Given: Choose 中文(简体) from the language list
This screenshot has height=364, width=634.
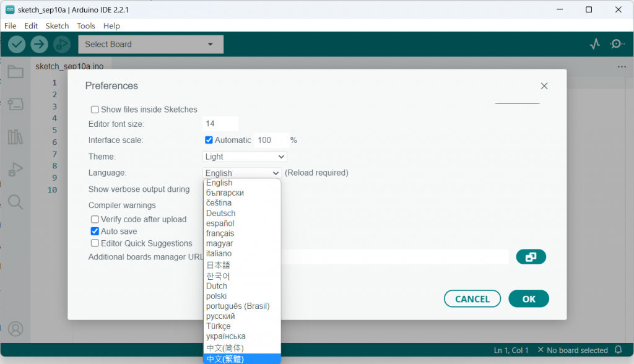Looking at the screenshot, I should pos(242,348).
